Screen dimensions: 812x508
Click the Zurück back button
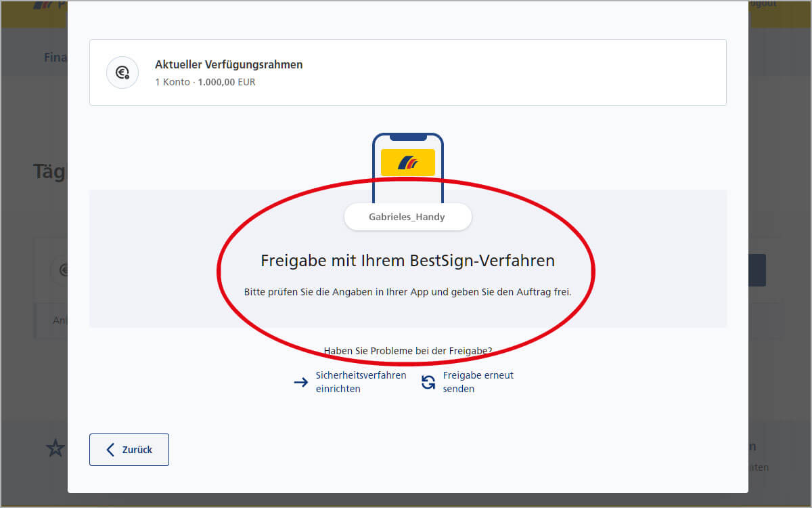point(129,450)
